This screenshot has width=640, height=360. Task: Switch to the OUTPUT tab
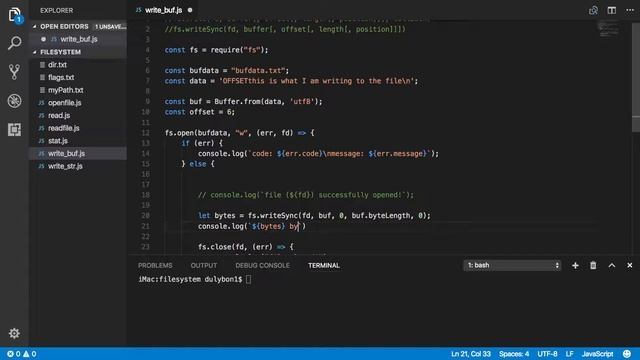pos(204,265)
